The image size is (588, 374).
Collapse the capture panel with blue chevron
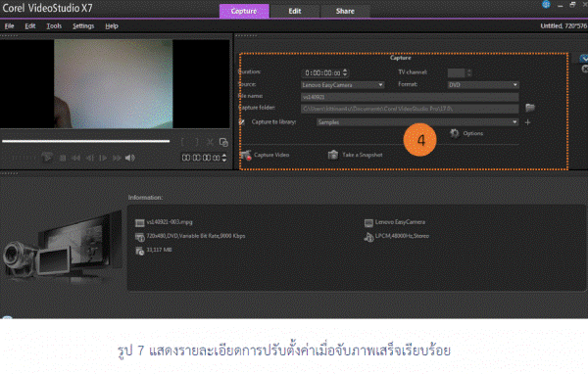tap(584, 59)
